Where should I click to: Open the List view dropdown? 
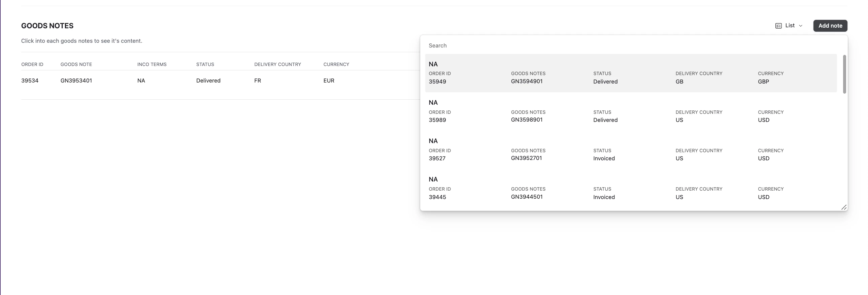[x=789, y=26]
